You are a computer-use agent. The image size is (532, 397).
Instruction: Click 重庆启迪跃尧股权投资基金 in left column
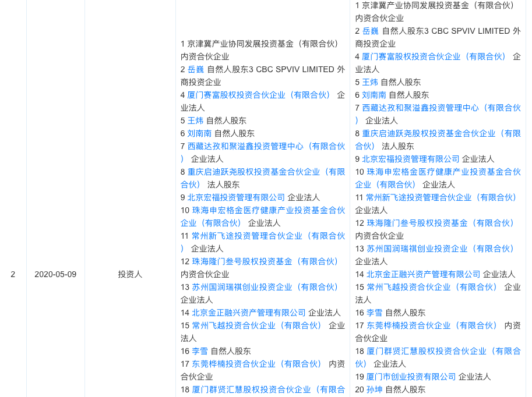point(263,178)
